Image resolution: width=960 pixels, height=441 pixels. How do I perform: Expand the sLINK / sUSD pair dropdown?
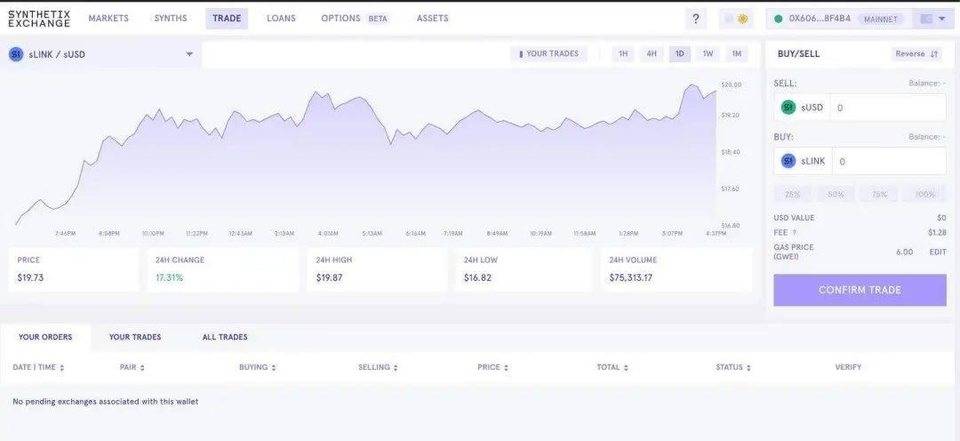tap(189, 55)
